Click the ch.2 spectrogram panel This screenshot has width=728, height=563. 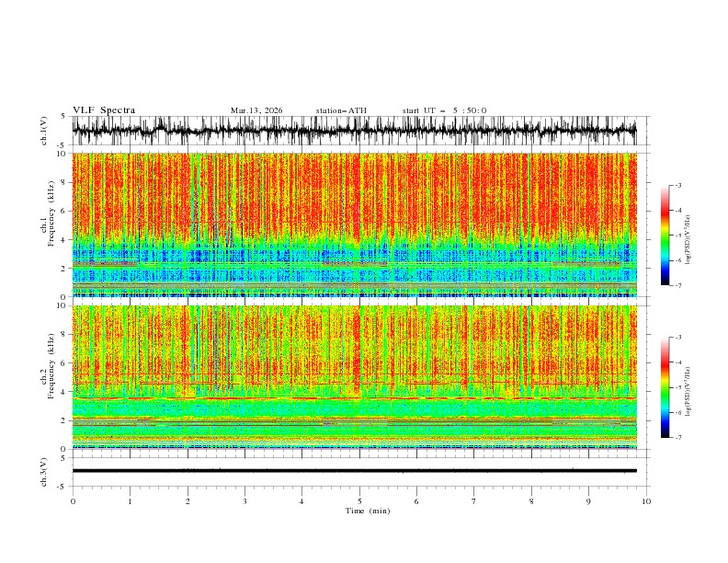[x=355, y=377]
